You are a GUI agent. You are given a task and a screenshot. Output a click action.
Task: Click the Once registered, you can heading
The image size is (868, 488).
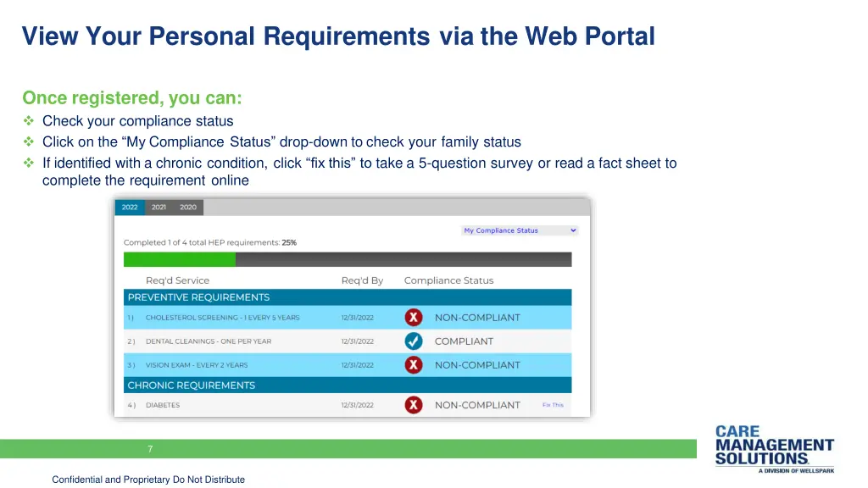(132, 98)
